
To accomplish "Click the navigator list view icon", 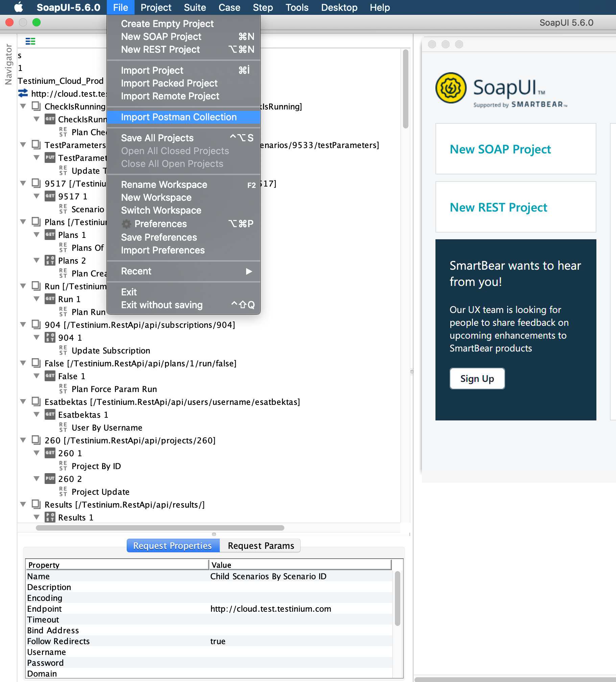I will tap(30, 41).
